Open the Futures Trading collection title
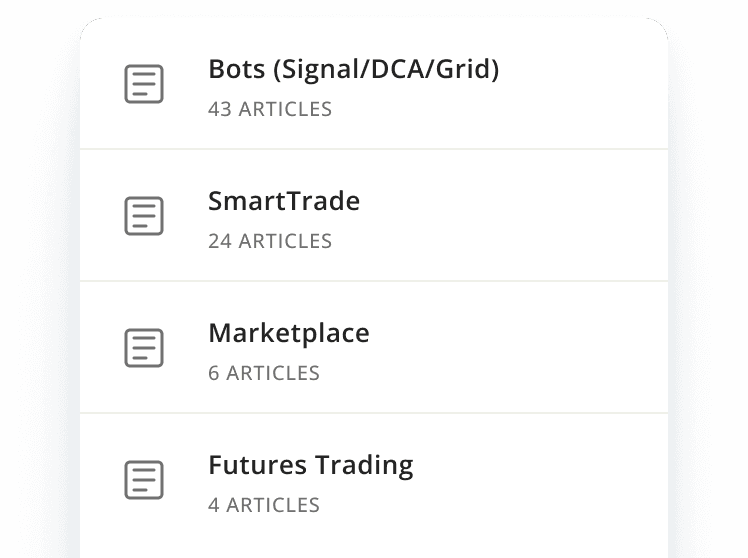The width and height of the screenshot is (748, 558). (x=311, y=465)
